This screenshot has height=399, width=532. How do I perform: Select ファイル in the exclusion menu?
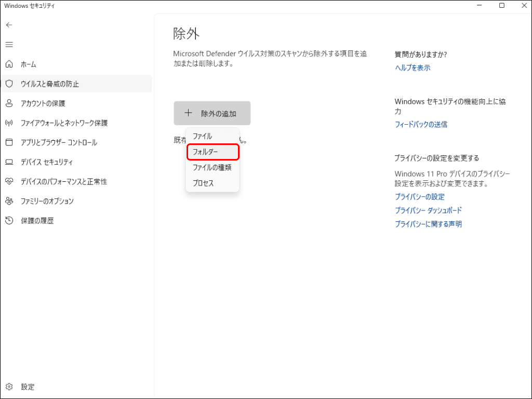(203, 136)
